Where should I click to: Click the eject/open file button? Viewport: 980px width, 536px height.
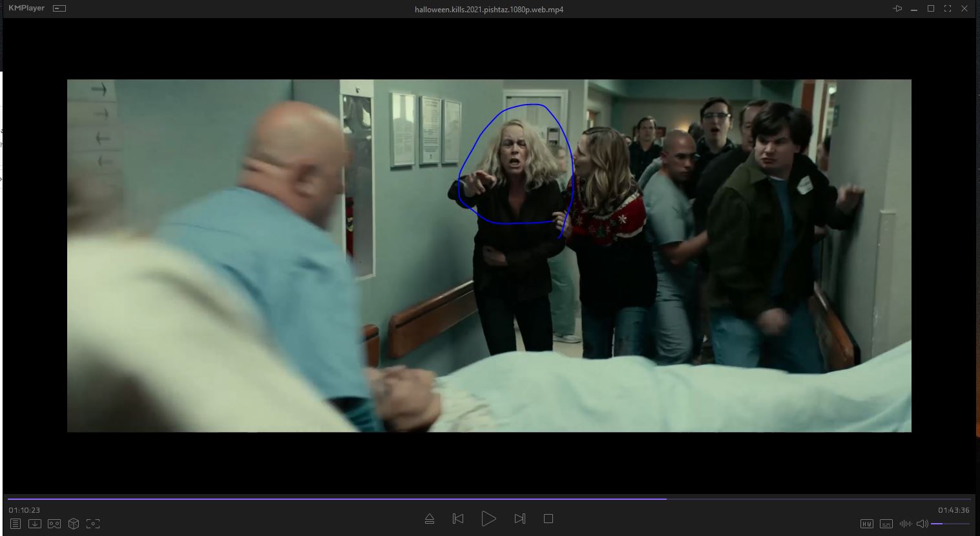tap(430, 519)
